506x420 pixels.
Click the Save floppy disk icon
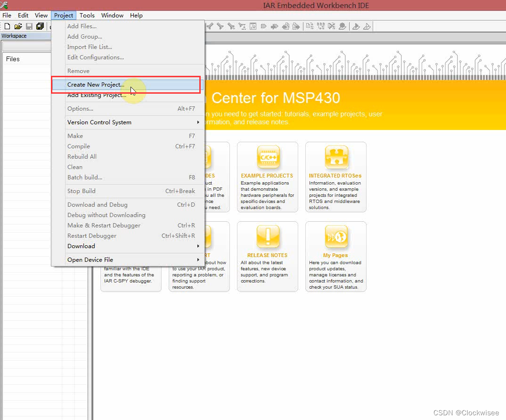click(29, 26)
